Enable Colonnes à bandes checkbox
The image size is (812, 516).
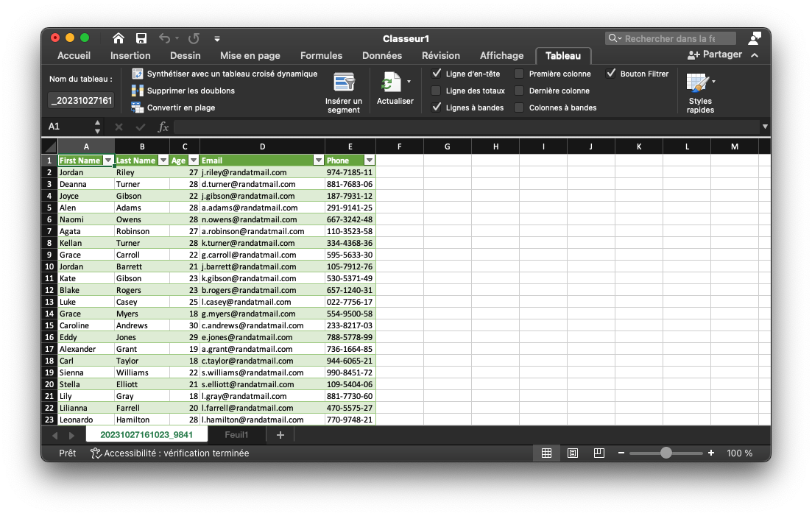(x=519, y=107)
